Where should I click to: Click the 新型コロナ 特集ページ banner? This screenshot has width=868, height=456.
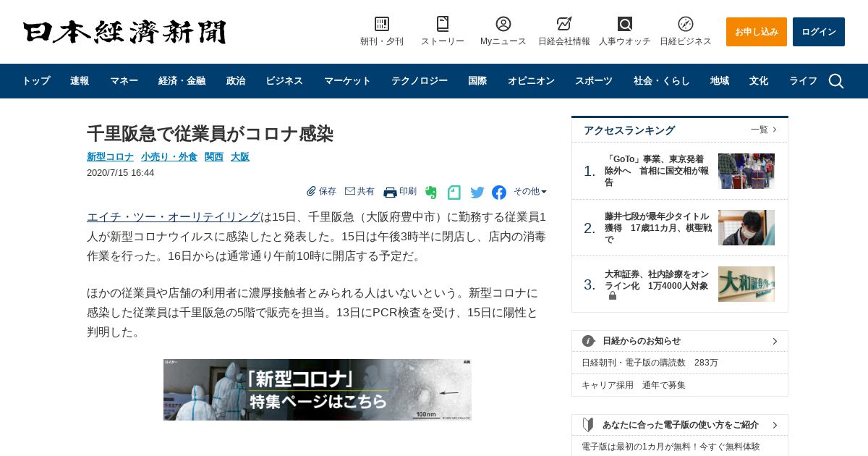tap(318, 389)
